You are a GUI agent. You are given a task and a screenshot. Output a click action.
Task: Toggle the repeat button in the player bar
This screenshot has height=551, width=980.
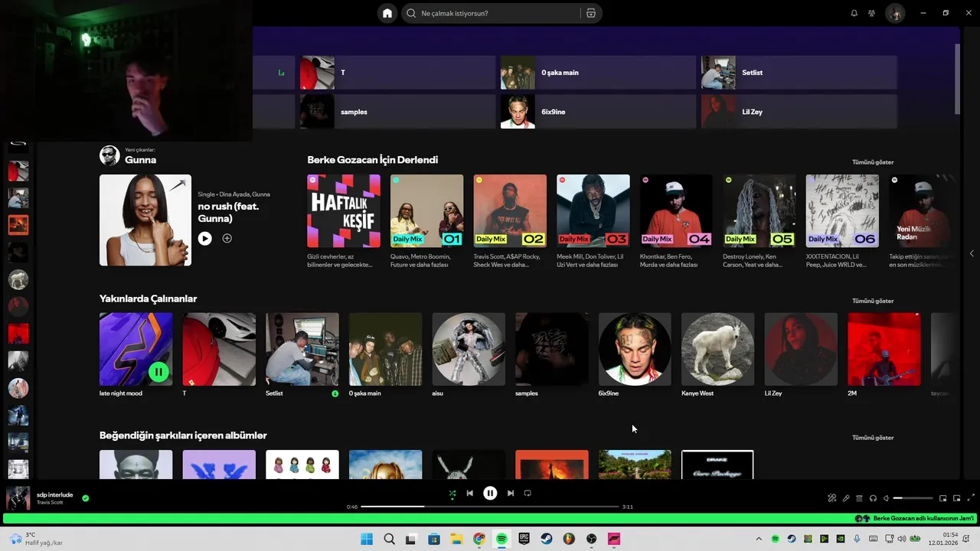click(x=528, y=494)
